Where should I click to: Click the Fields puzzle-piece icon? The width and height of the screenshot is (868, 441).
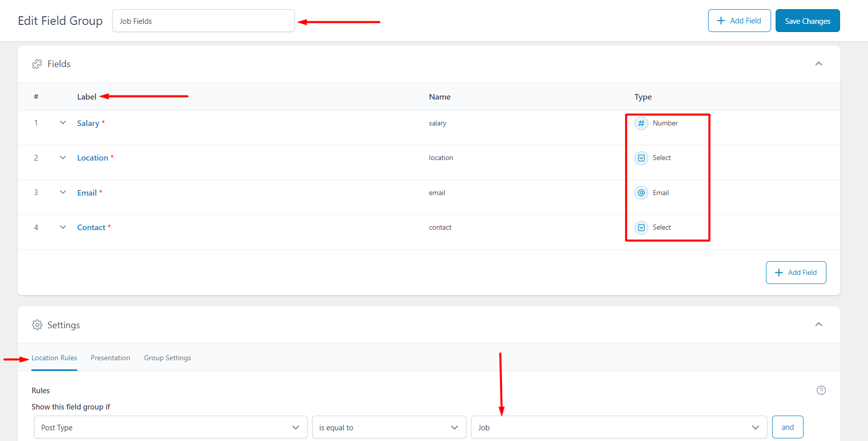tap(37, 64)
